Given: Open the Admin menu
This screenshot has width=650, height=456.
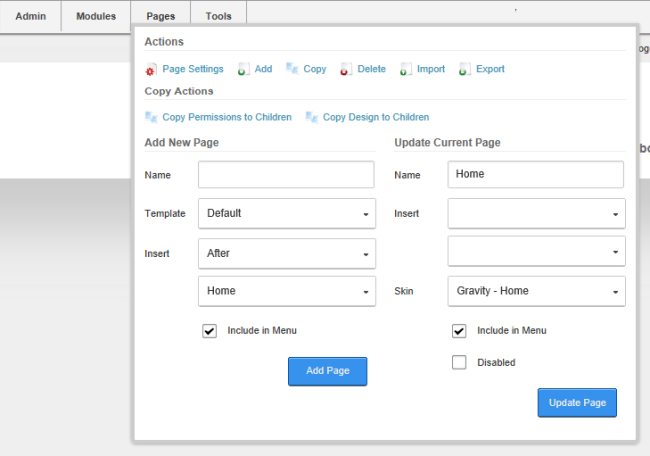Looking at the screenshot, I should point(31,16).
